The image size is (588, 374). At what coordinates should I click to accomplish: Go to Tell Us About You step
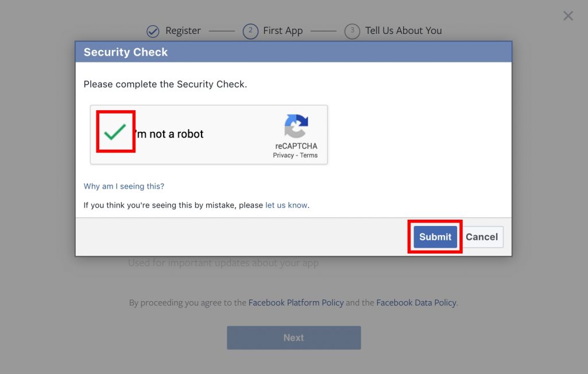coord(404,31)
